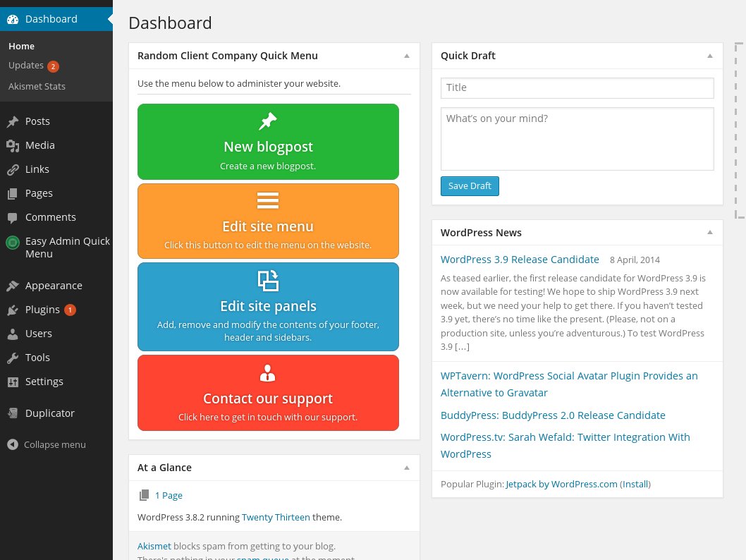Open the Plugins menu label
This screenshot has height=560, width=746.
coord(42,310)
